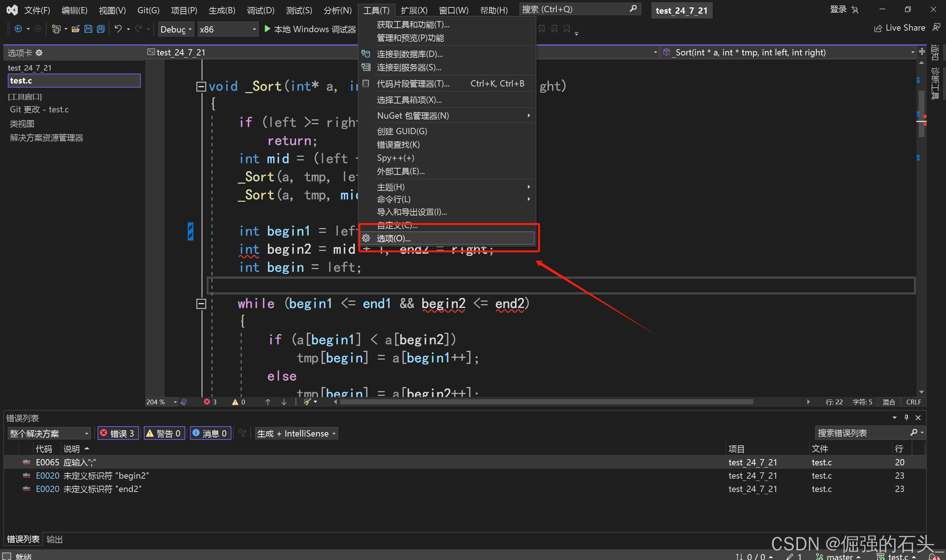Click the Open File folder icon

click(75, 29)
